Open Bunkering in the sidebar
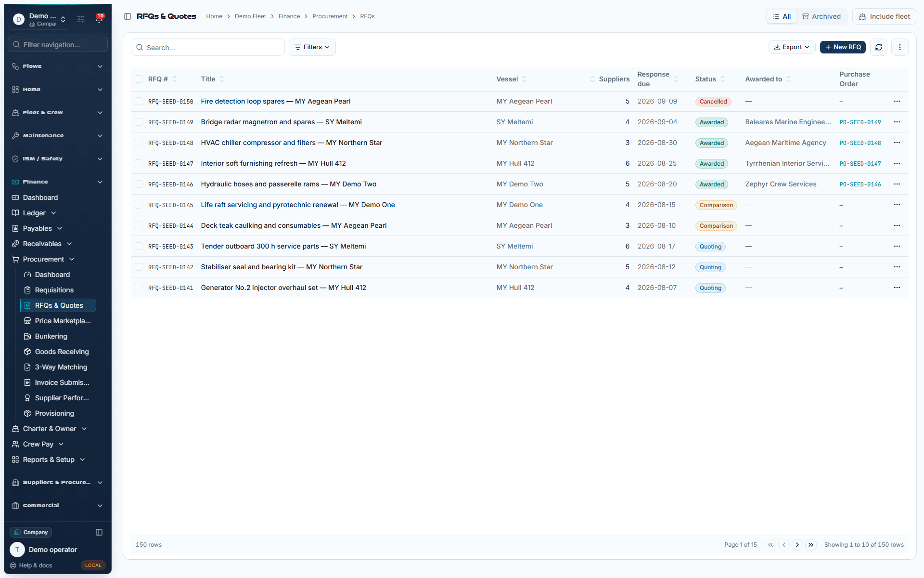The height and width of the screenshot is (578, 924). tap(58, 336)
